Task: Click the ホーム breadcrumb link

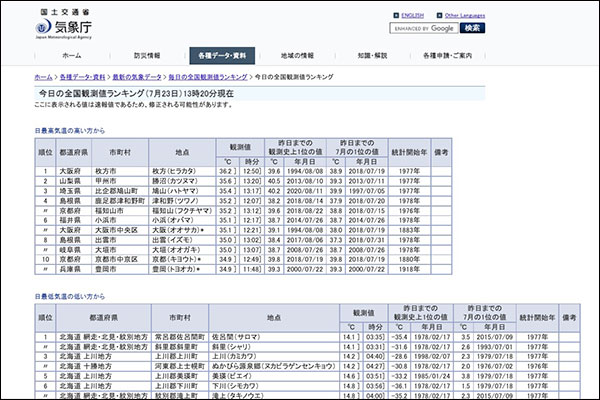Action: coord(43,77)
